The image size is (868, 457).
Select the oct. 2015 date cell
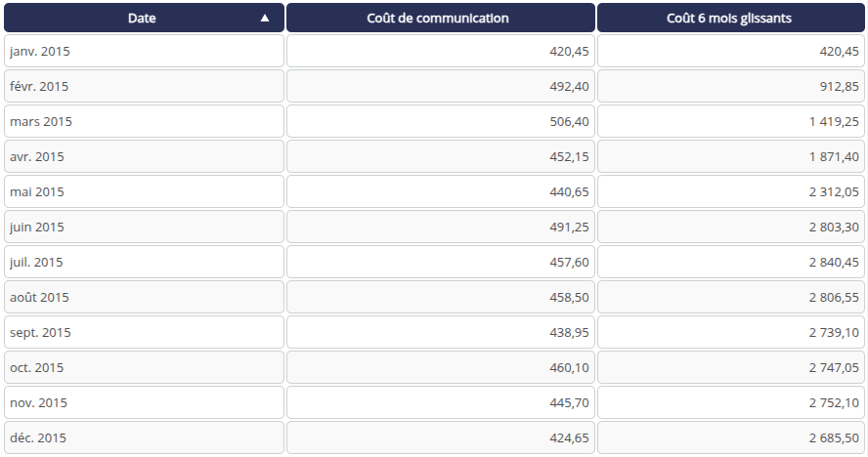144,367
